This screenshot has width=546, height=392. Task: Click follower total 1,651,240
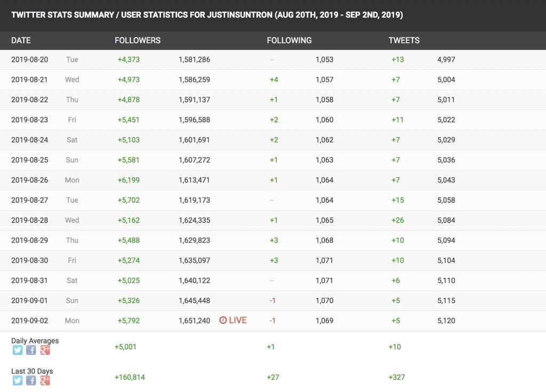tap(194, 321)
